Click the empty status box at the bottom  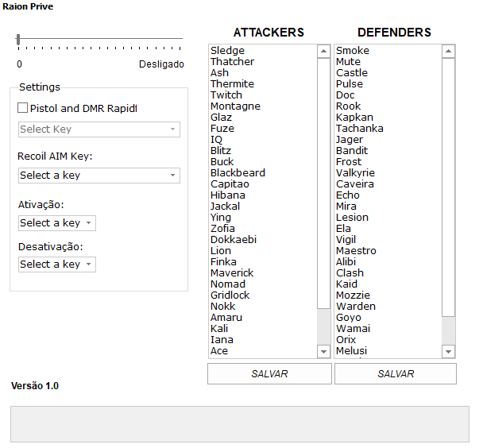click(240, 424)
